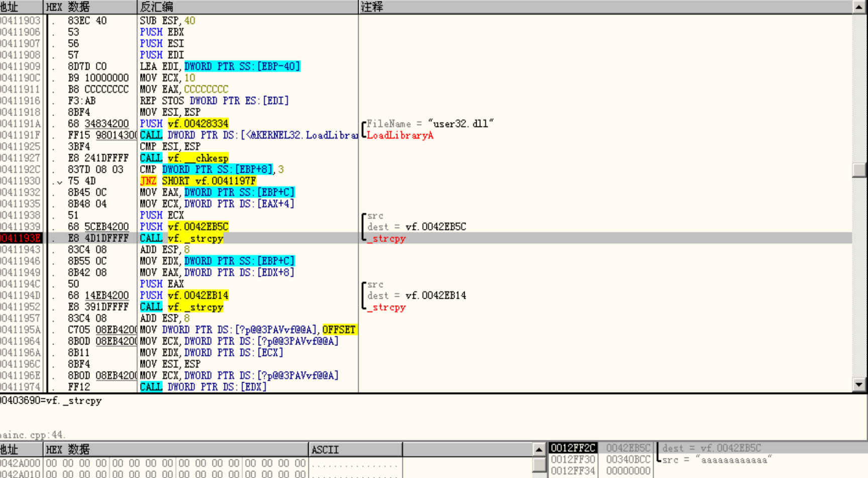Click the address 00411903 in the disassembly

20,21
